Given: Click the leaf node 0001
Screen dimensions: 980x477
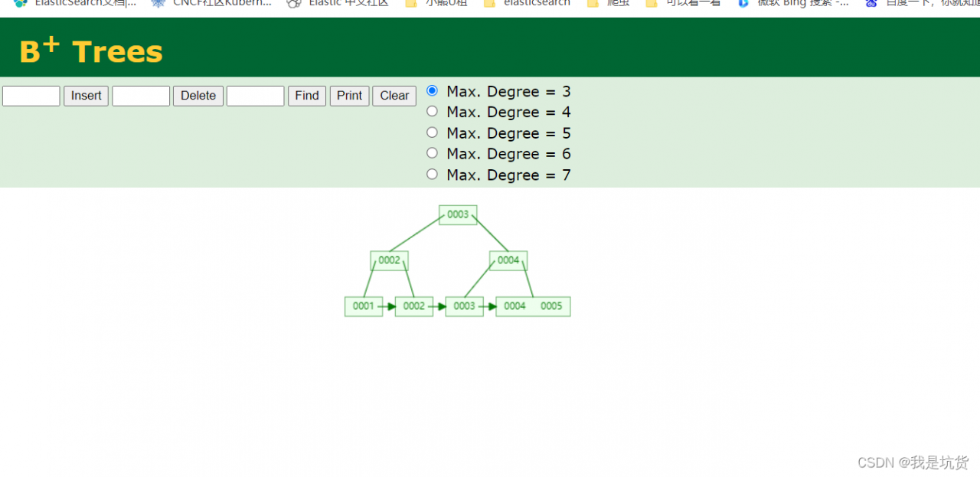Looking at the screenshot, I should (x=364, y=306).
